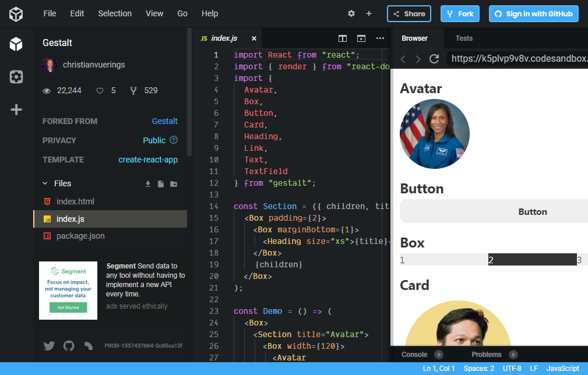Toggle split editor layout icon

(x=343, y=38)
